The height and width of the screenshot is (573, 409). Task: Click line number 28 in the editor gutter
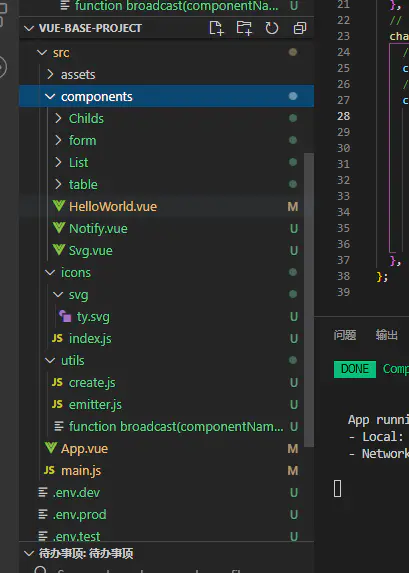click(344, 116)
